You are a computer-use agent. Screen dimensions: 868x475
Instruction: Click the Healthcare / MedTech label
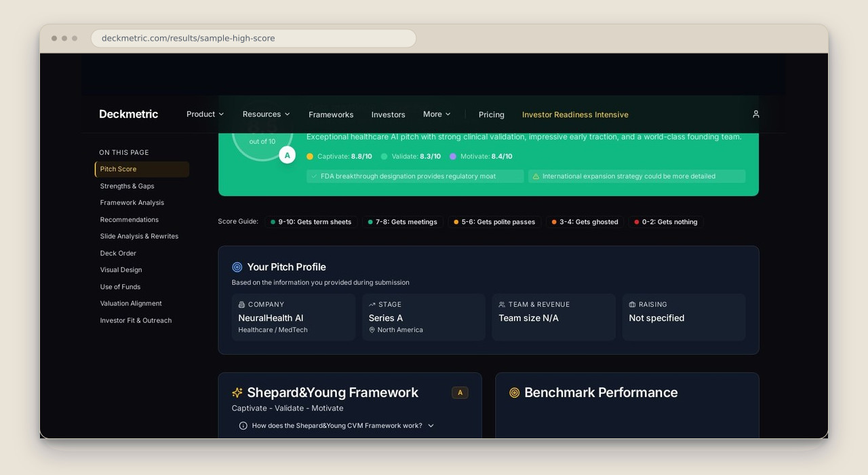(273, 330)
